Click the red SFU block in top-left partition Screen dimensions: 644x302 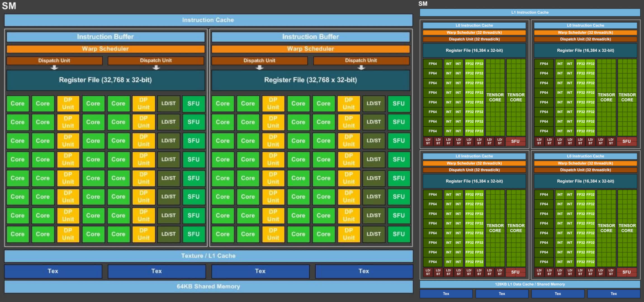click(x=515, y=141)
